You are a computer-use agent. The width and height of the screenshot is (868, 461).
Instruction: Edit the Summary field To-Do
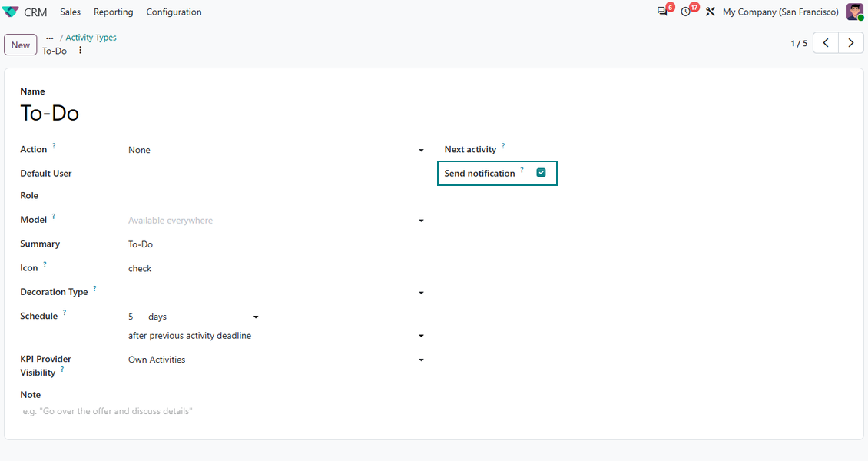pyautogui.click(x=277, y=244)
